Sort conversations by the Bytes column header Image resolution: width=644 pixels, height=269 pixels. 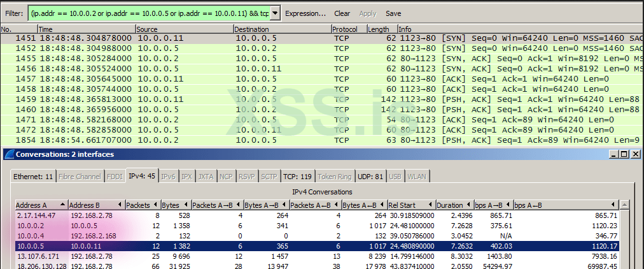171,205
